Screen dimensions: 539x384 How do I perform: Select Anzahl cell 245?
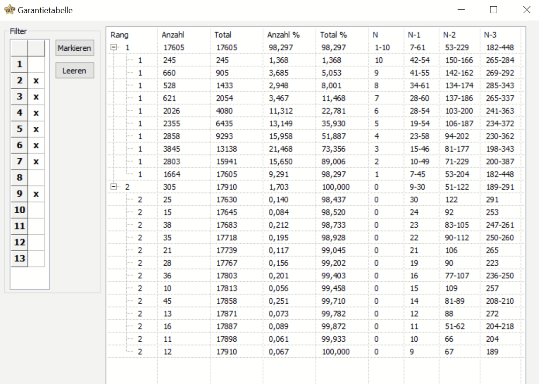(169, 60)
